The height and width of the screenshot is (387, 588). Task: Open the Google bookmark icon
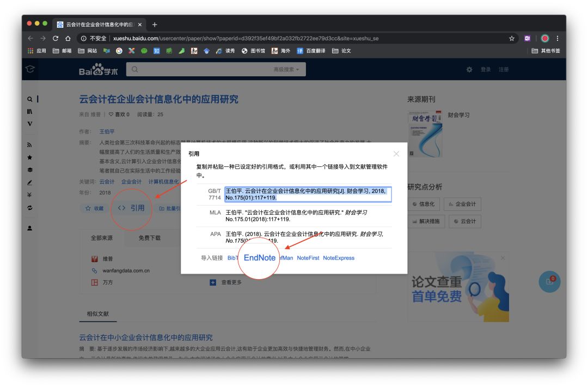tap(119, 51)
